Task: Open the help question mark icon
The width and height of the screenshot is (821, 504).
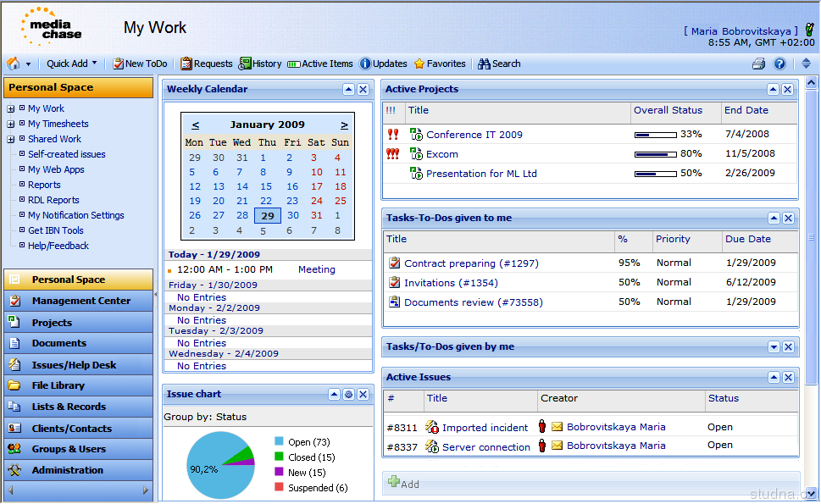Action: (x=779, y=64)
